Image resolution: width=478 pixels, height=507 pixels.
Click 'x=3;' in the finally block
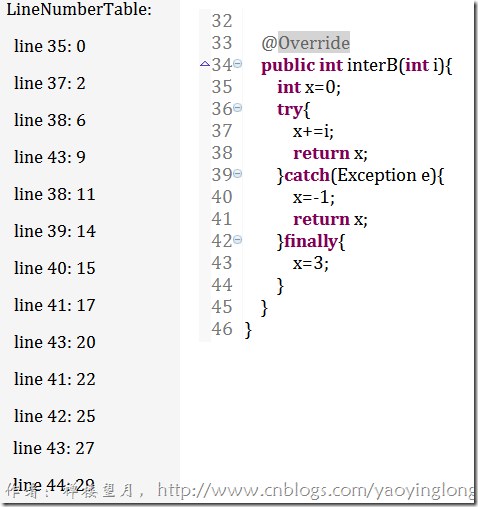(x=311, y=263)
